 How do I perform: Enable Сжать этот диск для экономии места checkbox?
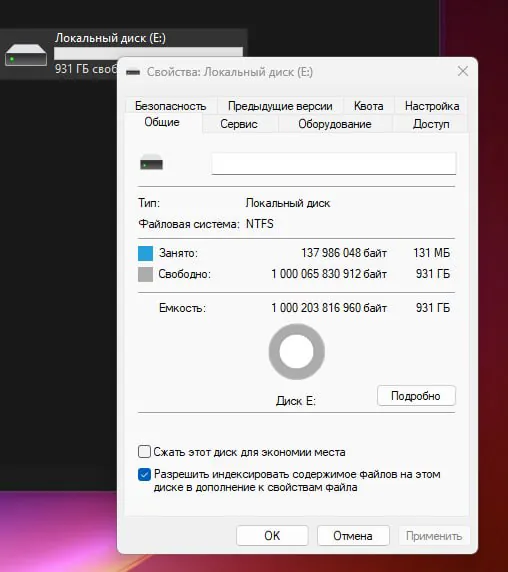pos(144,452)
